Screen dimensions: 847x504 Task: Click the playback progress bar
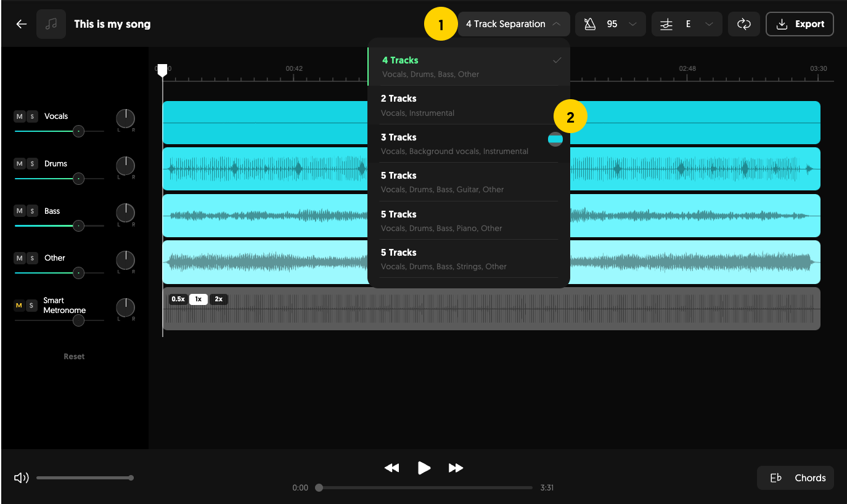[x=423, y=488]
